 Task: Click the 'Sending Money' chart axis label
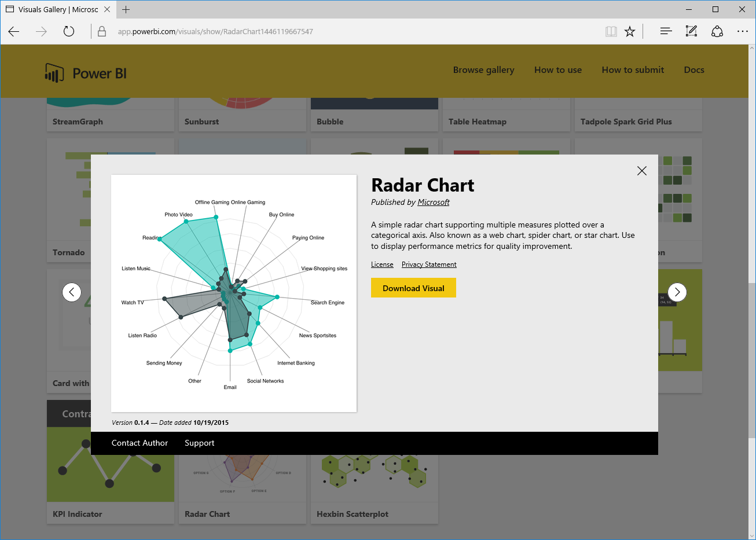(x=164, y=363)
